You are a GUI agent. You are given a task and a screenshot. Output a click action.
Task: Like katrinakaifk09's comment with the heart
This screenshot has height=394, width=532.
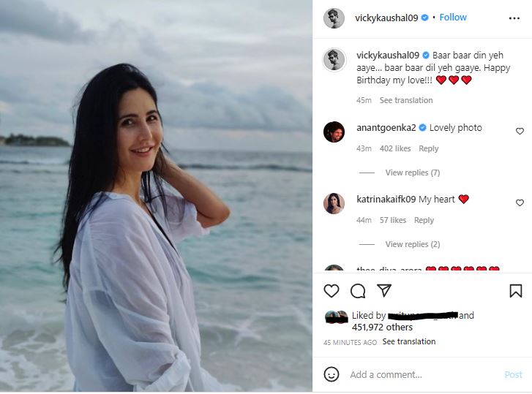[x=520, y=202]
